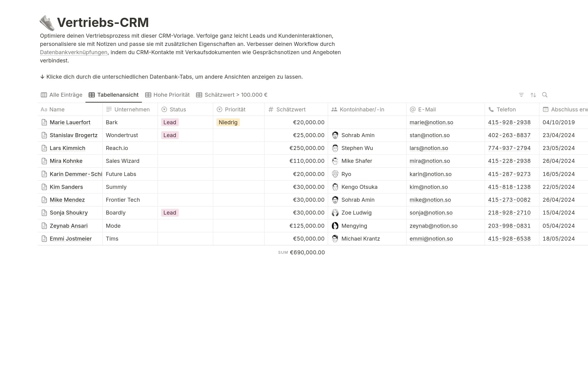Click Zoe Ludwig's avatar thumbnail

coord(335,212)
